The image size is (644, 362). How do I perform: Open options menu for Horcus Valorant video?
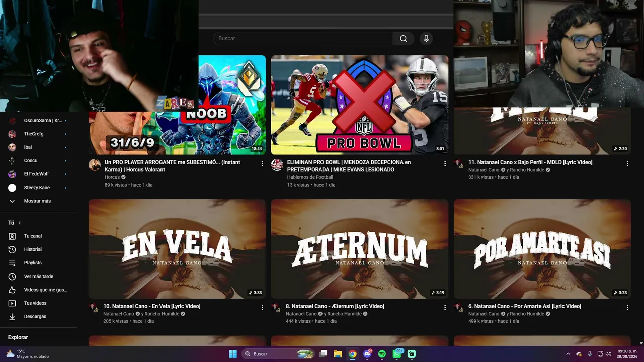[x=262, y=163]
